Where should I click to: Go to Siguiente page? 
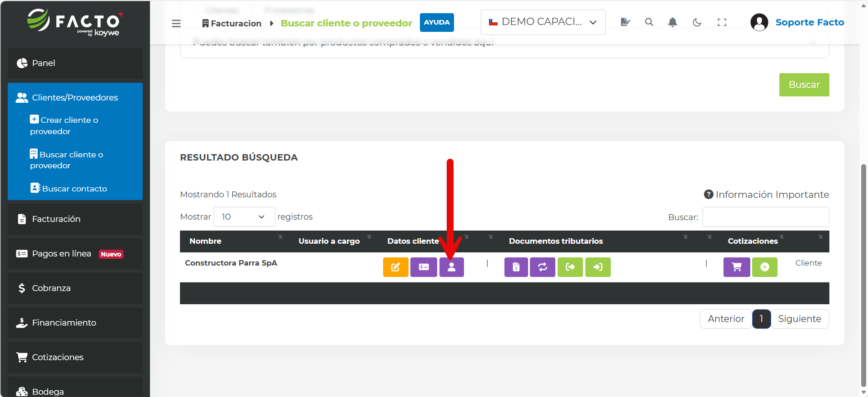coord(800,319)
